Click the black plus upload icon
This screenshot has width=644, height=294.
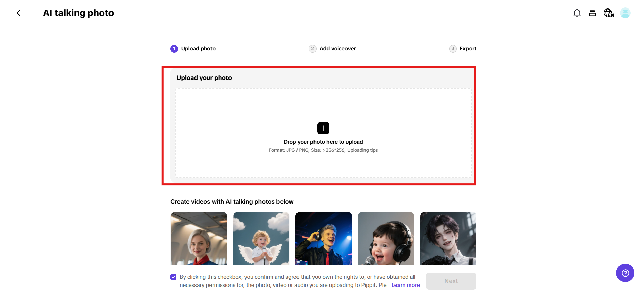pos(323,128)
